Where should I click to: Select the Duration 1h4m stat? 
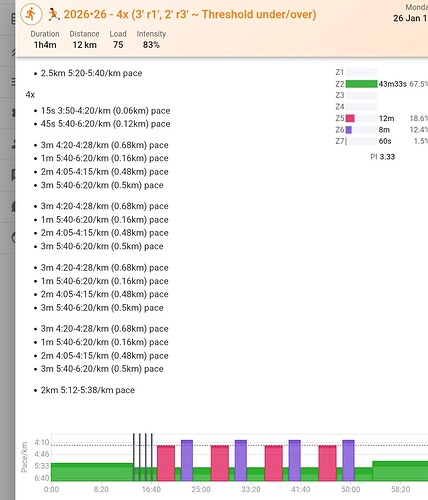tap(45, 39)
